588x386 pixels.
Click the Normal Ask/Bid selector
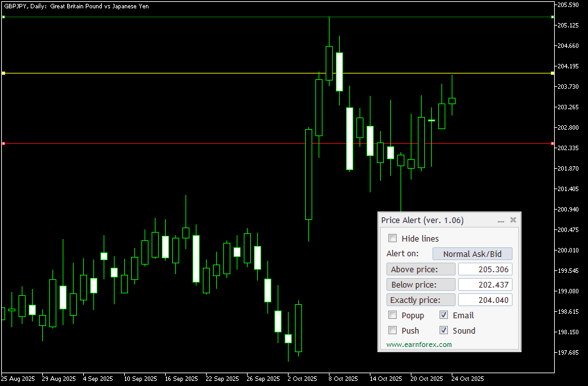472,254
